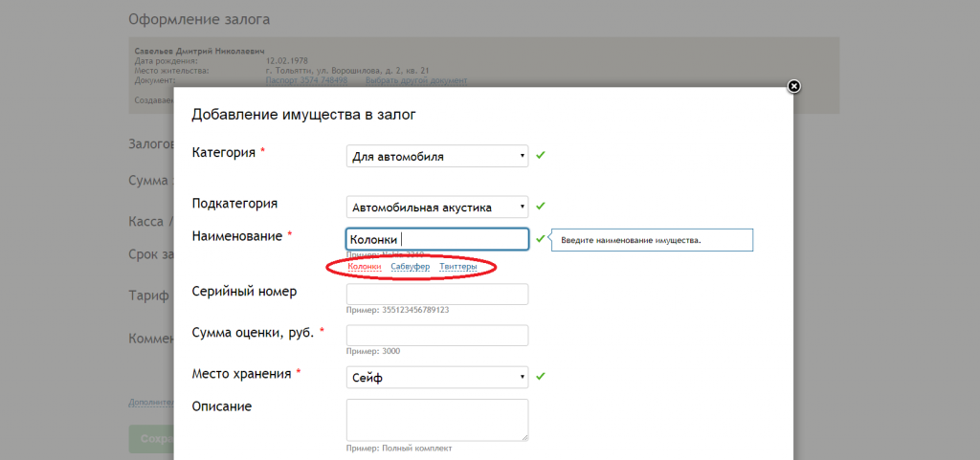Focus the Серийный номер input field
The image size is (980, 460).
pyautogui.click(x=436, y=294)
